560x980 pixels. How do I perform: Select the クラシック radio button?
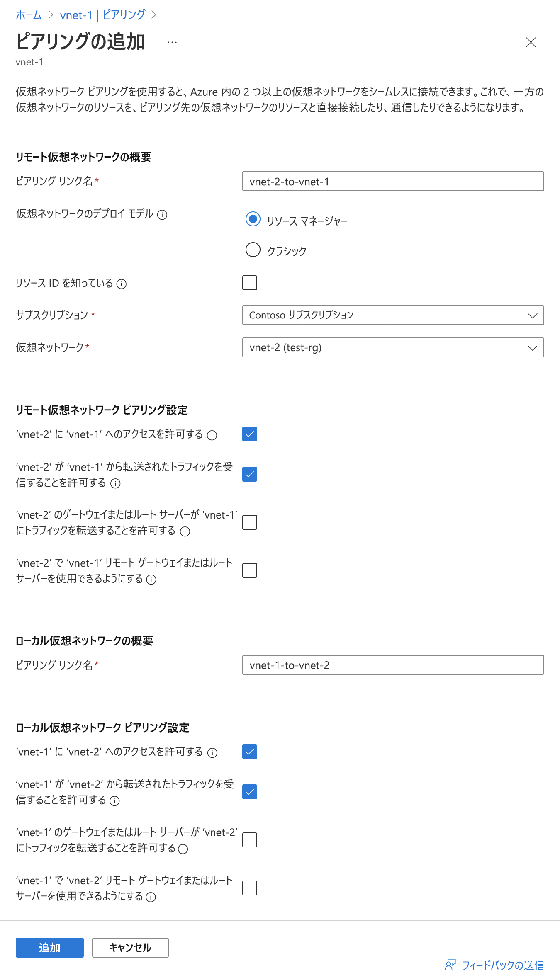(253, 250)
